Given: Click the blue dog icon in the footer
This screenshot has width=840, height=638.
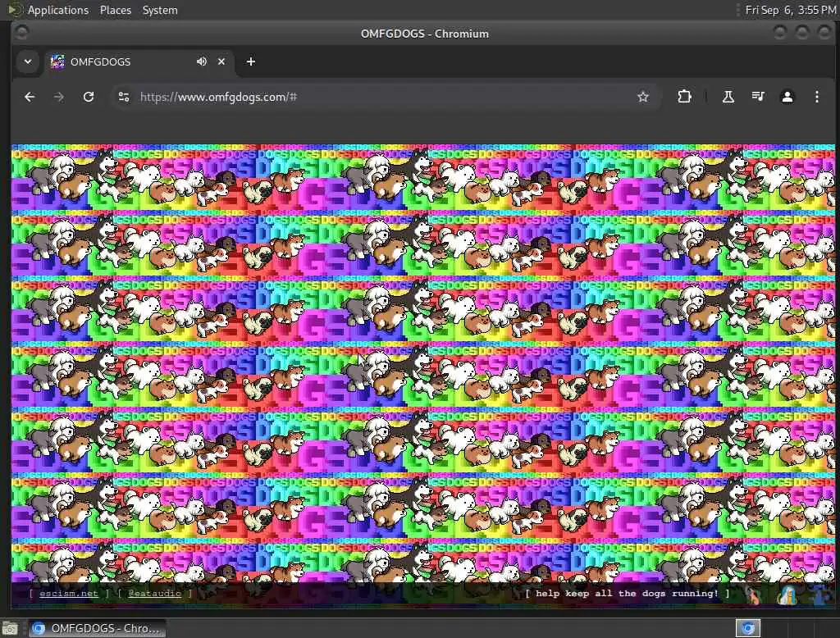Looking at the screenshot, I should [x=821, y=595].
